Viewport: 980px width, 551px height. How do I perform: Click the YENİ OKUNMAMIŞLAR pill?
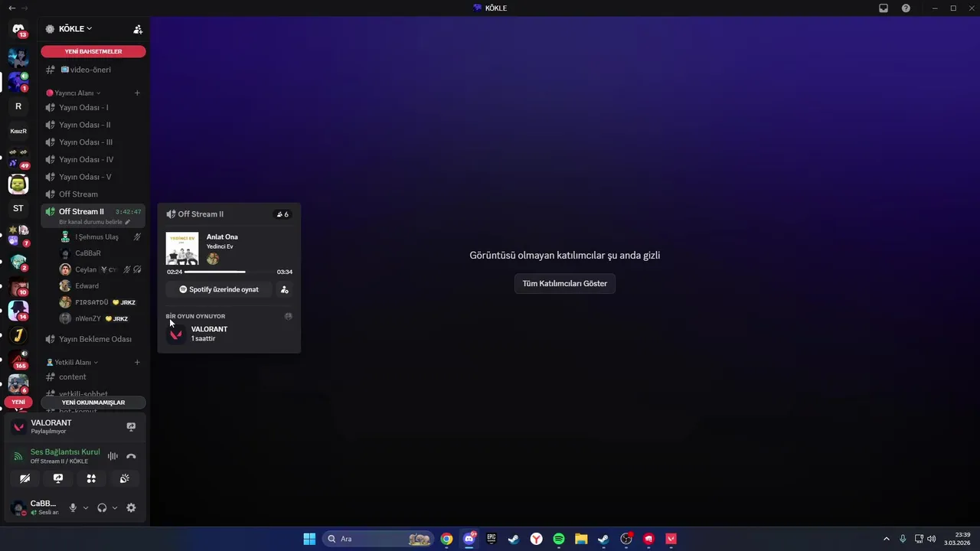coord(93,403)
